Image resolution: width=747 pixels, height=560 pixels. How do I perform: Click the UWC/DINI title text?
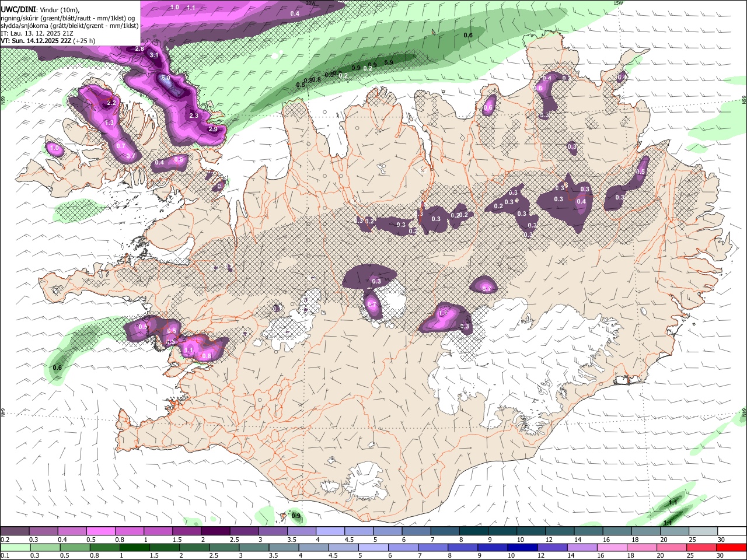click(x=18, y=10)
